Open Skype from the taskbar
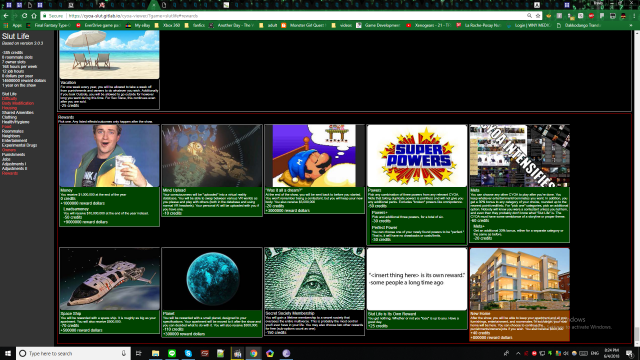This screenshot has height=360, width=640. click(x=188, y=353)
